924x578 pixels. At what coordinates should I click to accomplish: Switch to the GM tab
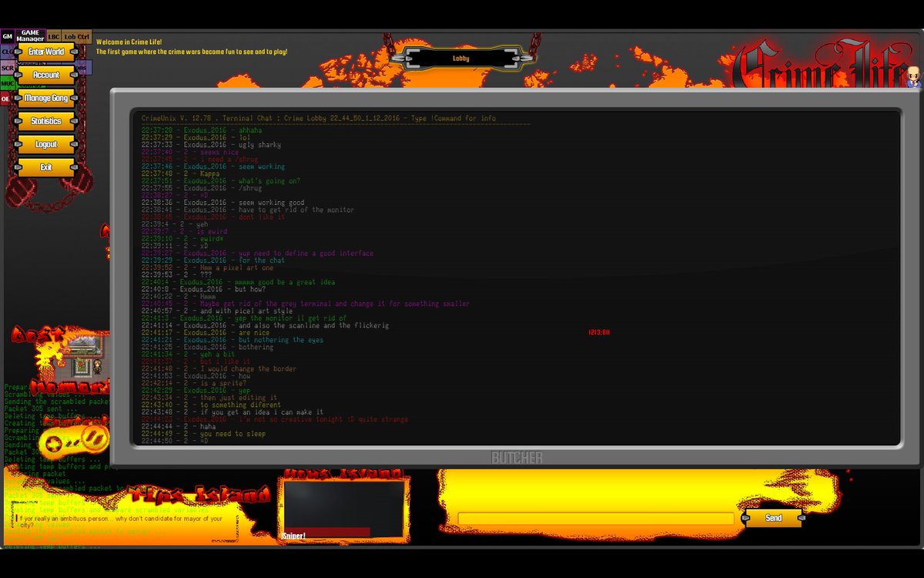(x=8, y=36)
